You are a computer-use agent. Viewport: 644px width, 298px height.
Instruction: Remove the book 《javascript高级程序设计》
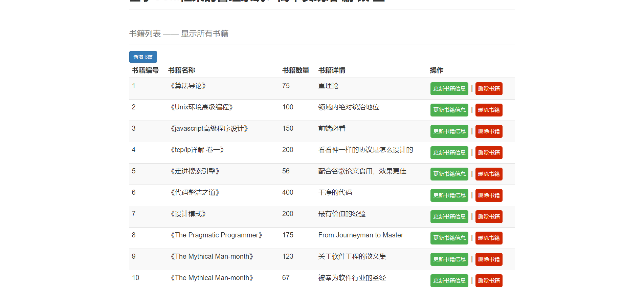click(489, 131)
